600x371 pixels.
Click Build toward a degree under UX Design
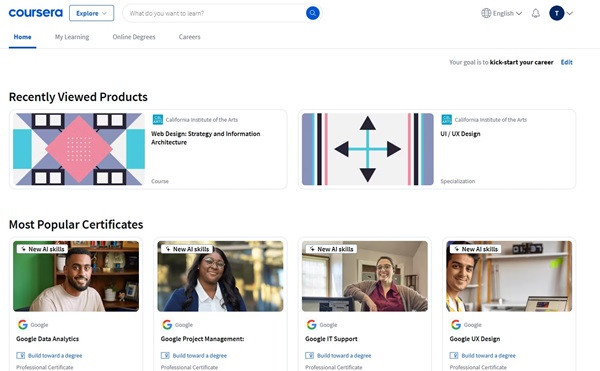point(489,356)
